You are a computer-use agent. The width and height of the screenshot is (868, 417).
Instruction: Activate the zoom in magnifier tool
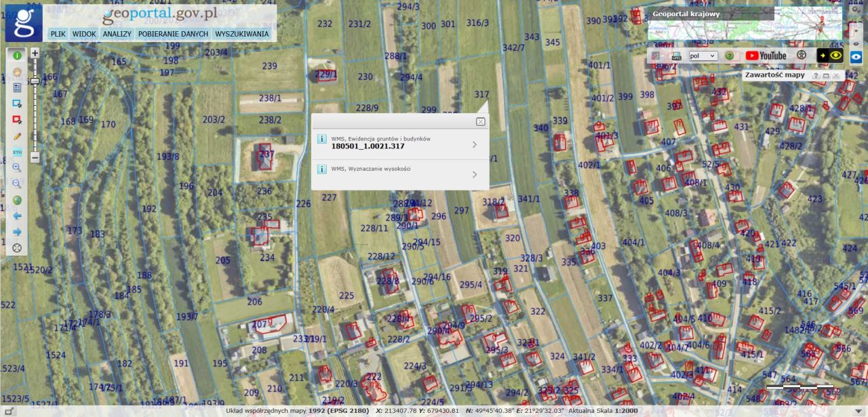17,167
